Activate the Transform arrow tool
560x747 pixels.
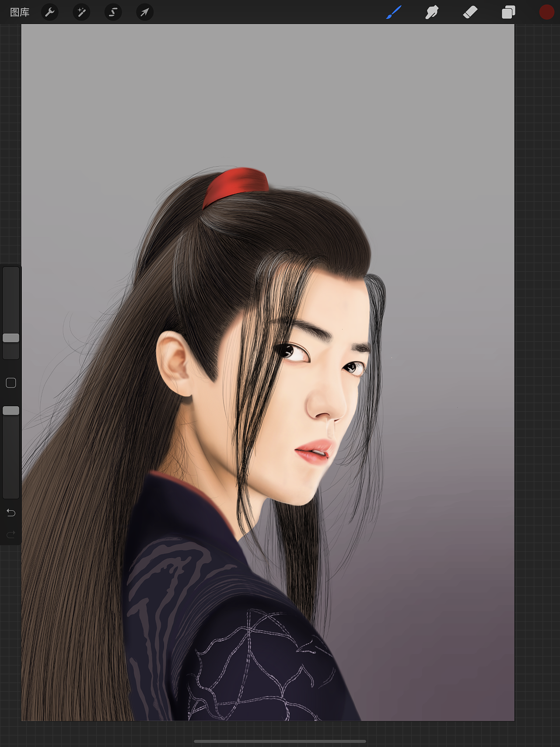144,12
